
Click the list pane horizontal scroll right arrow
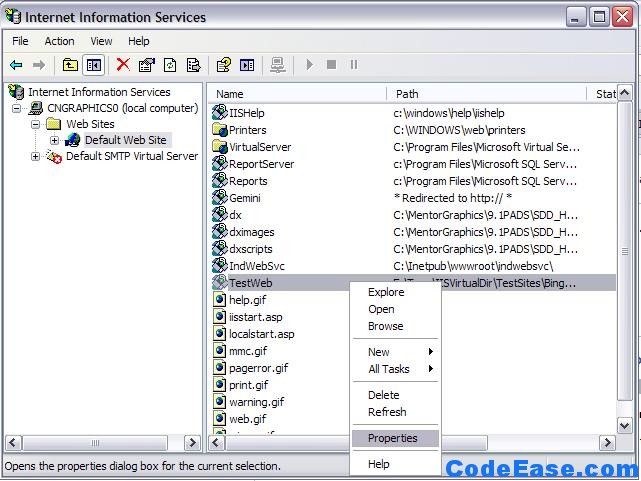click(607, 443)
